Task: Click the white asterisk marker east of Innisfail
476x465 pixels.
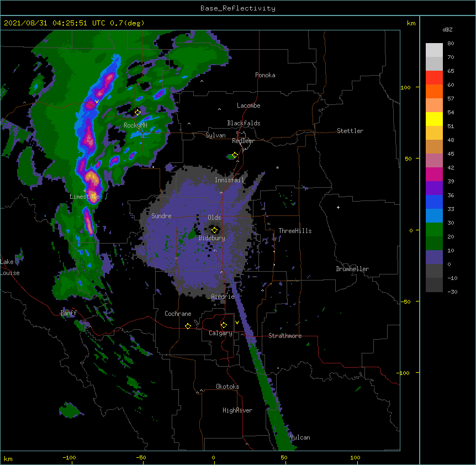Action: (x=277, y=167)
